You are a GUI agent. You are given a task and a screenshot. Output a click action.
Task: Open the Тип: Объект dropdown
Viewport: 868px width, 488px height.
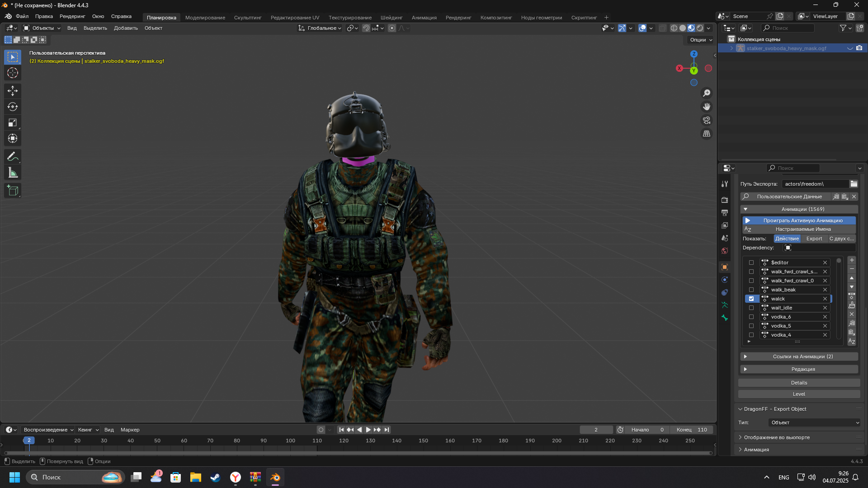pos(814,422)
